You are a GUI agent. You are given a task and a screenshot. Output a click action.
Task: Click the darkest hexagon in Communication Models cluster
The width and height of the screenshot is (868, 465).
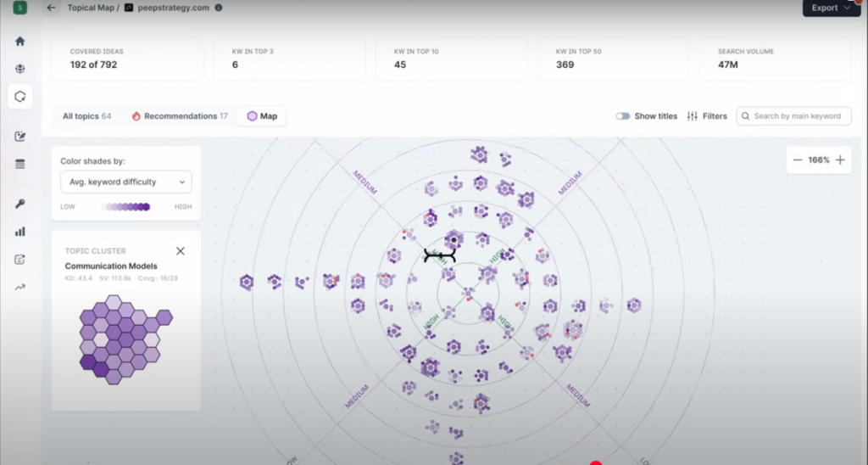click(87, 362)
